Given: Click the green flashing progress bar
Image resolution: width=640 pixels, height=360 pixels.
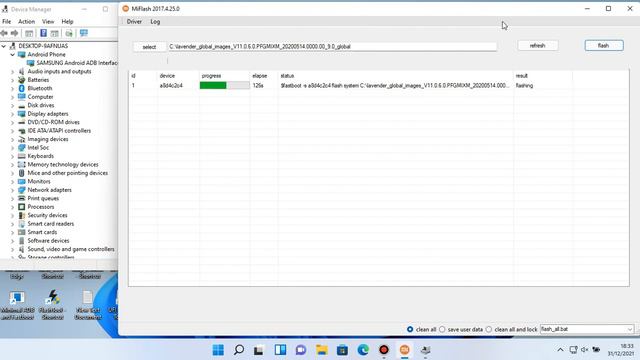Looking at the screenshot, I should [x=224, y=85].
